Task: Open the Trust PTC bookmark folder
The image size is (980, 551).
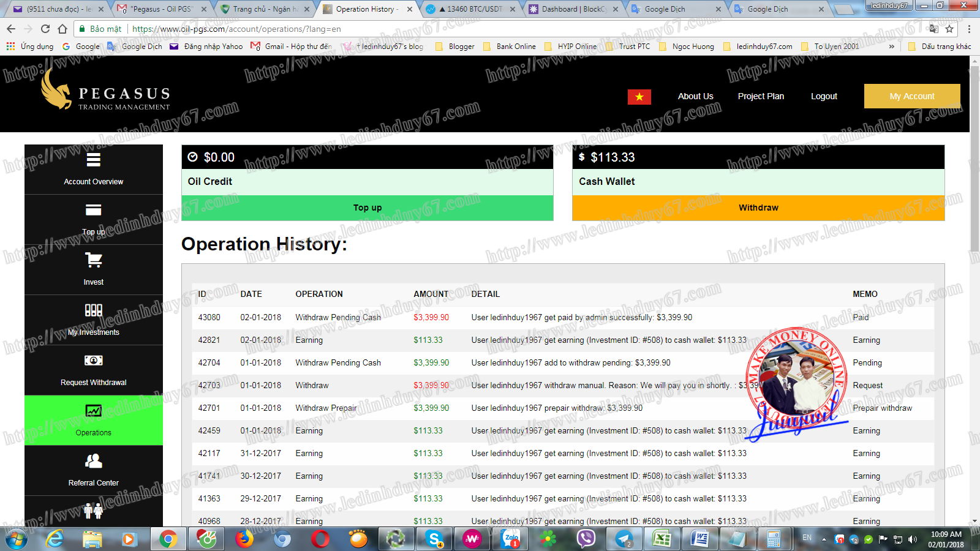Action: coord(628,47)
